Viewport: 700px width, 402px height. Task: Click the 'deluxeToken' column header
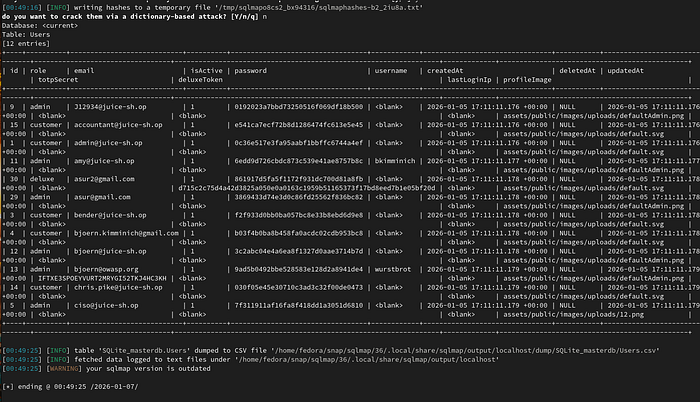(x=200, y=80)
